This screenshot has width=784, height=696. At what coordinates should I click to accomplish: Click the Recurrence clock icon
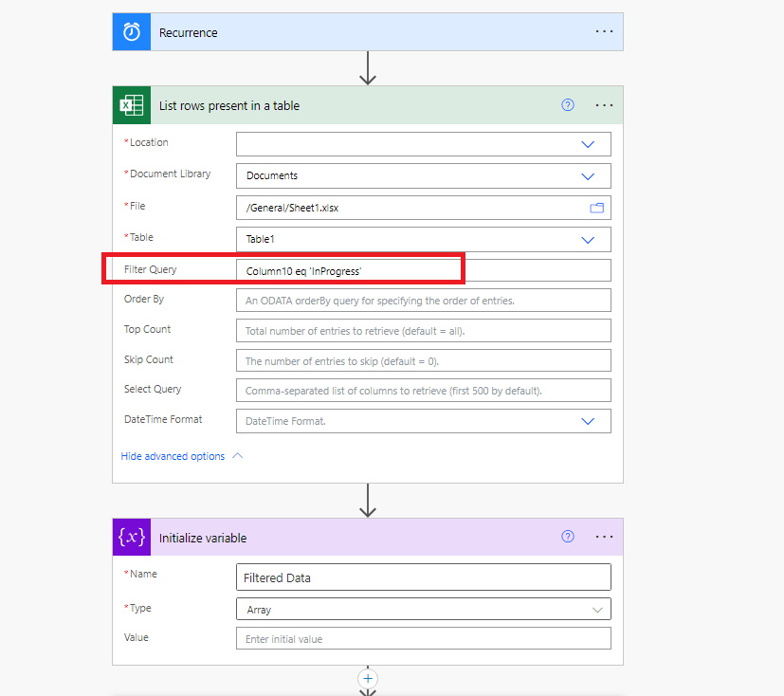pos(132,32)
